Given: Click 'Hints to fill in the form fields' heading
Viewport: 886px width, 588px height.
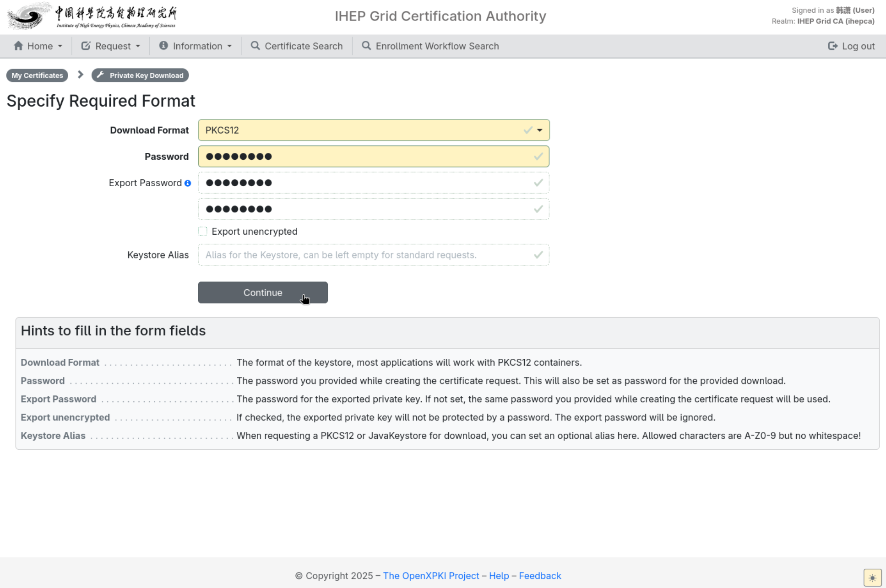Looking at the screenshot, I should coord(113,330).
